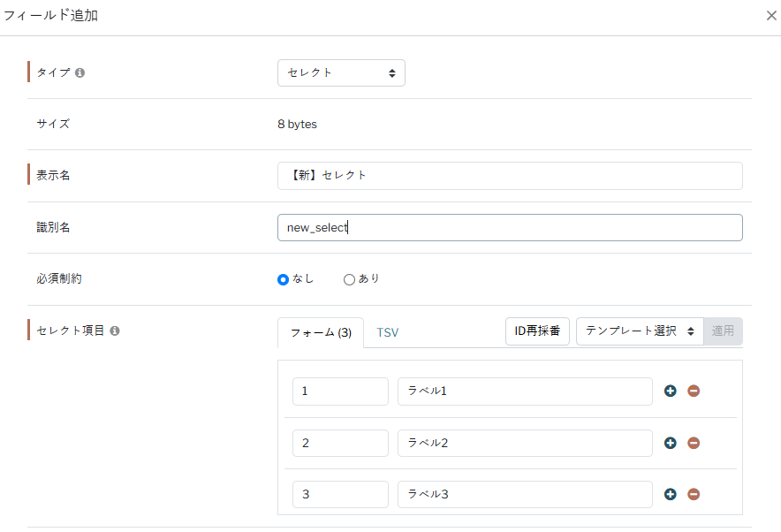The height and width of the screenshot is (532, 781).
Task: Click the ID field containing 2
Action: (340, 443)
